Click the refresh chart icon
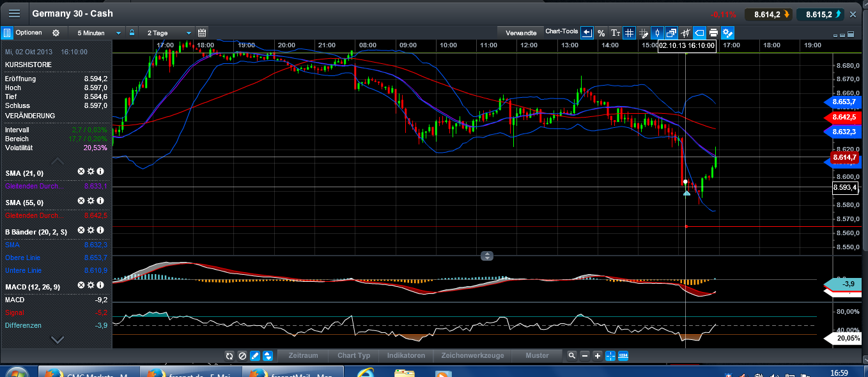Viewport: 868px width, 377px height. (x=229, y=356)
